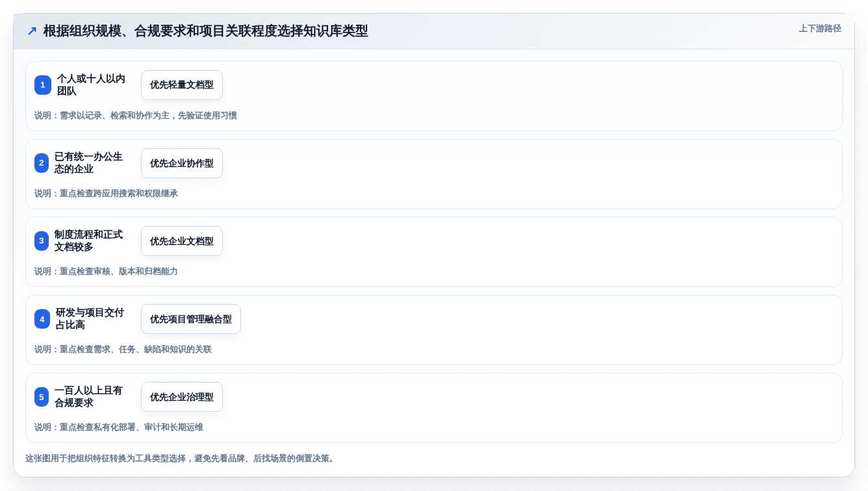Click the note 需求以记录、检索和协作为主

(x=136, y=116)
